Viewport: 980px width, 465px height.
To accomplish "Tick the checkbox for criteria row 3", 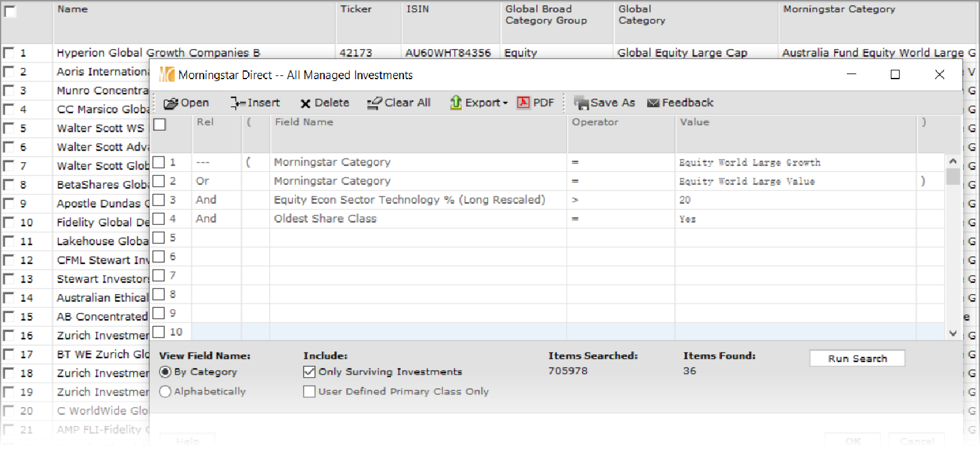I will (160, 200).
